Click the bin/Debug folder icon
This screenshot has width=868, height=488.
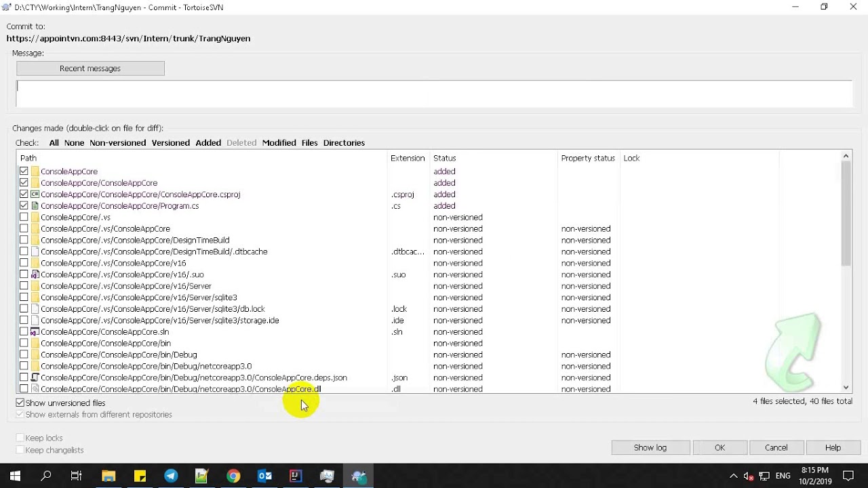click(35, 355)
